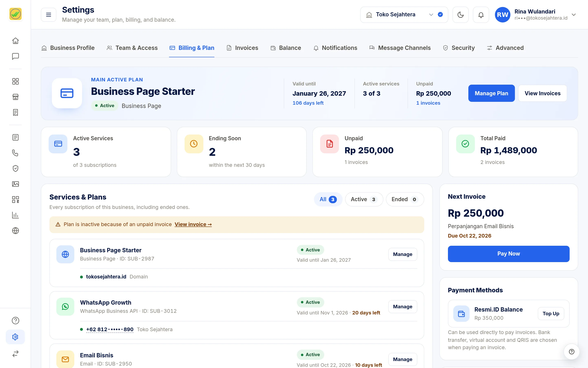Viewport: 588px width, 368px height.
Task: Open the image gallery sidebar icon
Action: [15, 184]
